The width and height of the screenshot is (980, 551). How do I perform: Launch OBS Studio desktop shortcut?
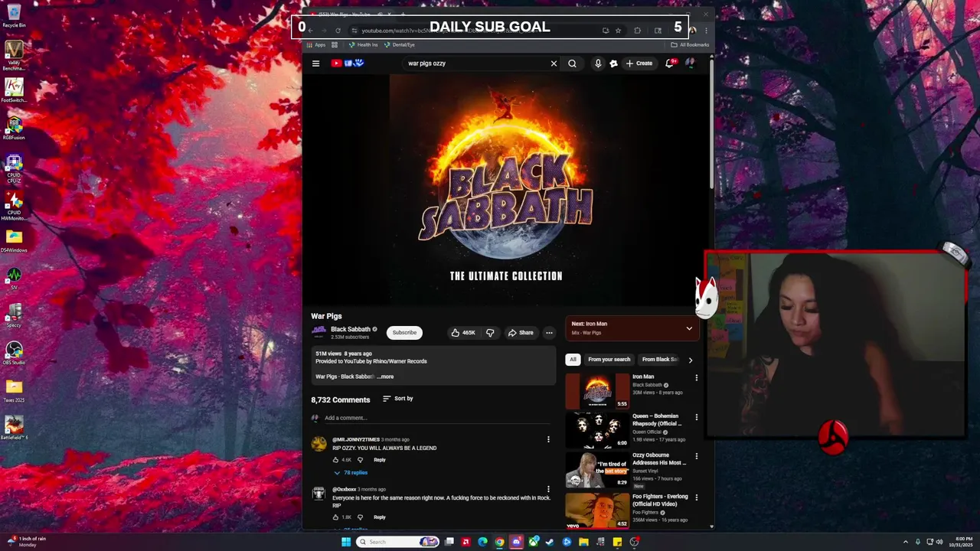pyautogui.click(x=14, y=353)
